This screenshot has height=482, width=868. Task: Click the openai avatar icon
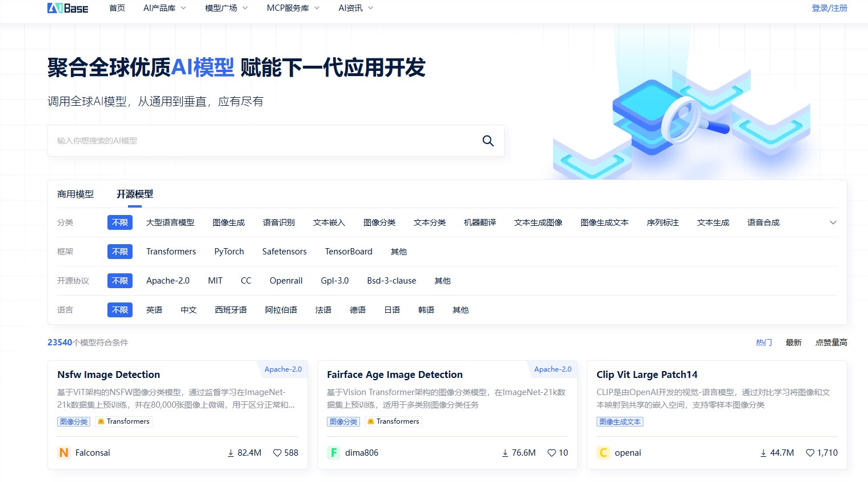603,452
